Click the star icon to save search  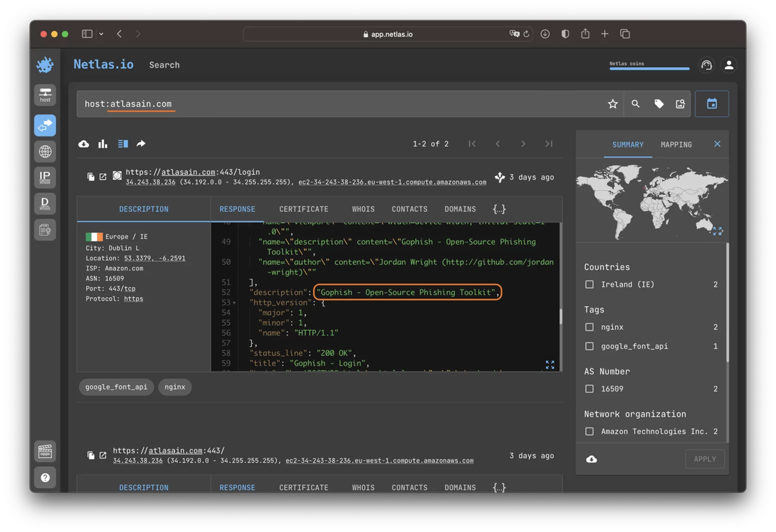612,104
